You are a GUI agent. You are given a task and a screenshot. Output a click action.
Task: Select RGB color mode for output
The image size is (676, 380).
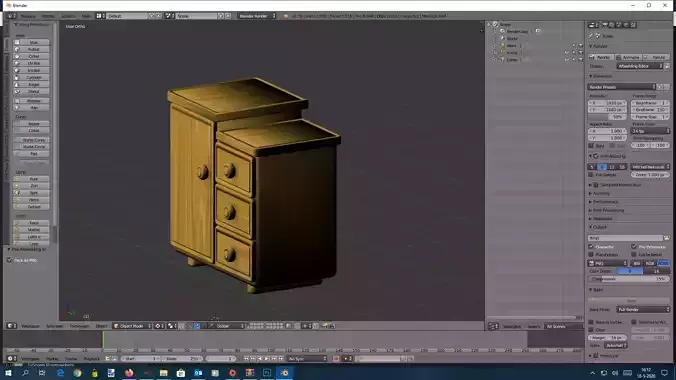click(x=650, y=263)
